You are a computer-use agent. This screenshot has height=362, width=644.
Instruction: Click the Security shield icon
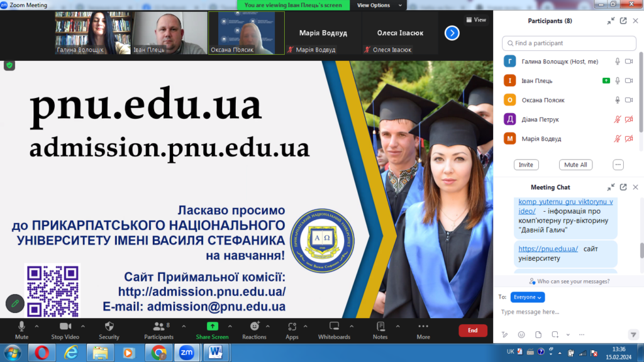click(109, 327)
